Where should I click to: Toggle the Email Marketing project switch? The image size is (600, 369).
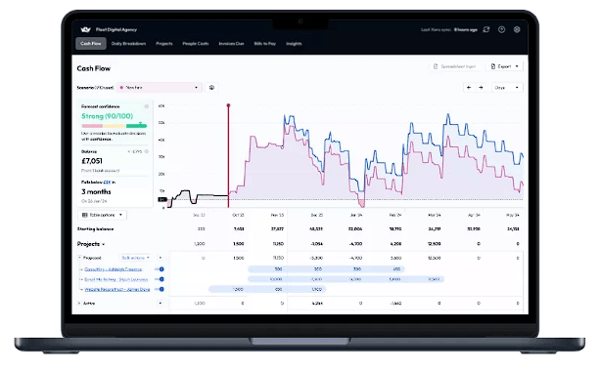tap(160, 279)
